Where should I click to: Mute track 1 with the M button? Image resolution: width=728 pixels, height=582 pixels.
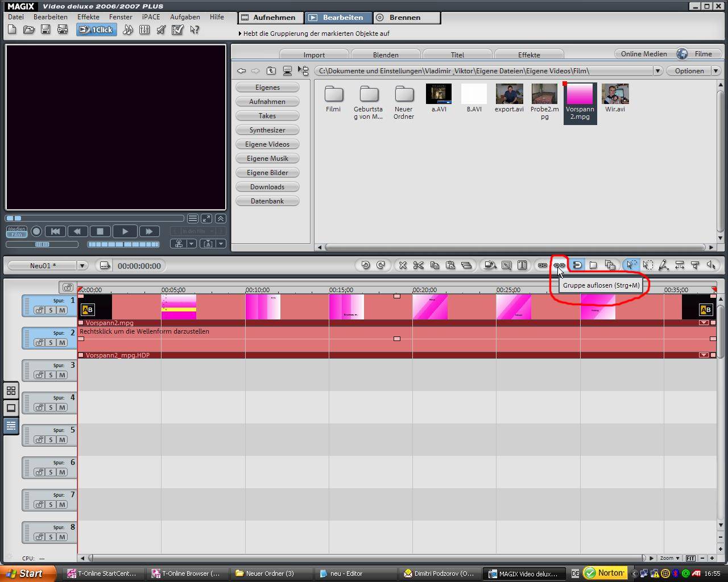click(62, 310)
